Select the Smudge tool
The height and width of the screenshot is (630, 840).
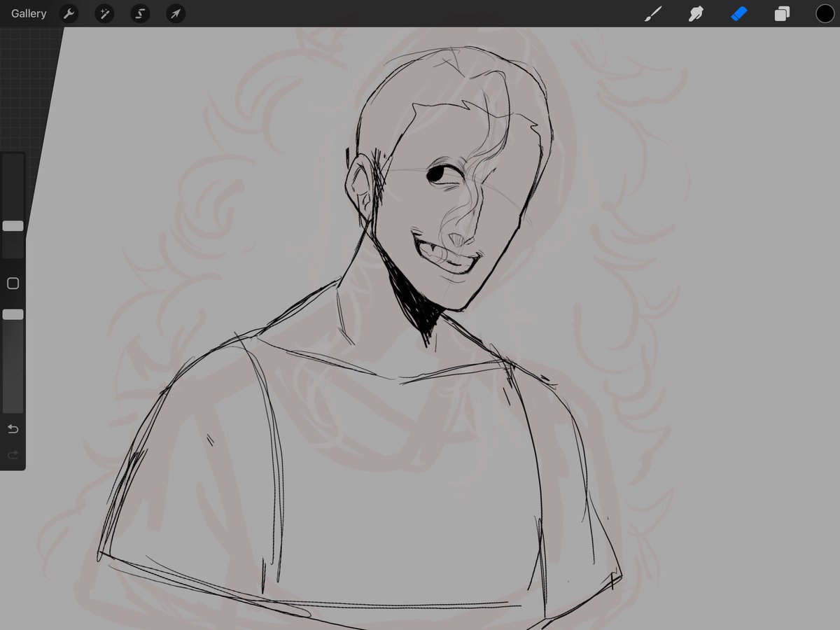696,13
